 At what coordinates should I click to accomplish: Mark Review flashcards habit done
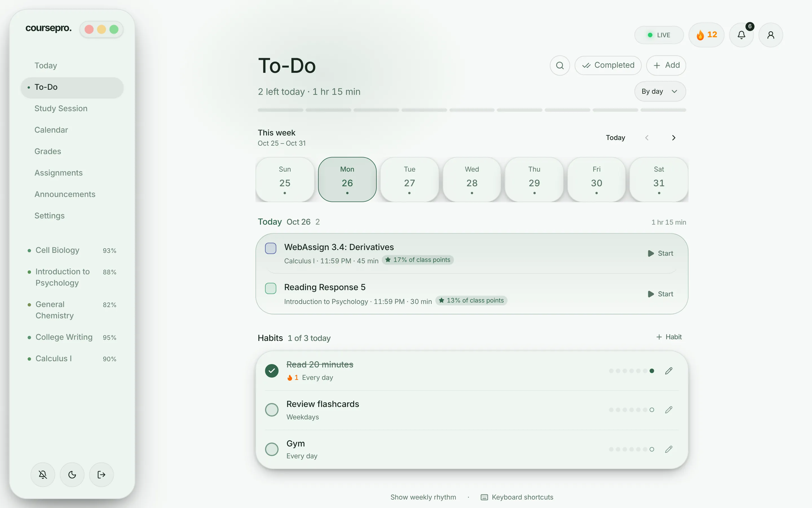tap(272, 410)
